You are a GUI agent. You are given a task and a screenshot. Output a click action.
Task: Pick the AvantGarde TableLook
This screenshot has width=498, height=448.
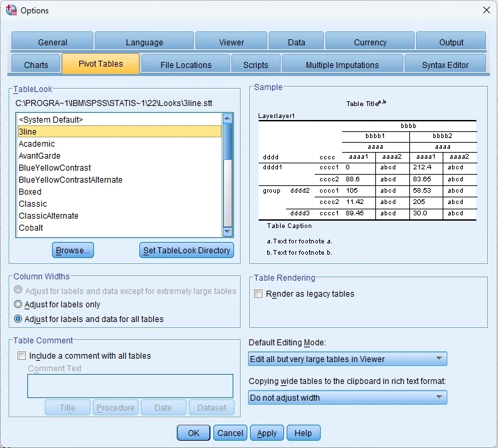coord(120,155)
